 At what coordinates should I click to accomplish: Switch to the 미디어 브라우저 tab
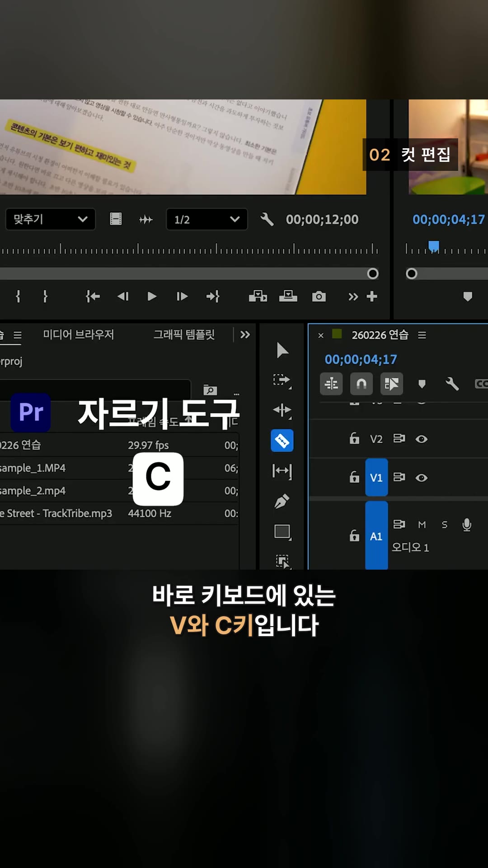79,335
